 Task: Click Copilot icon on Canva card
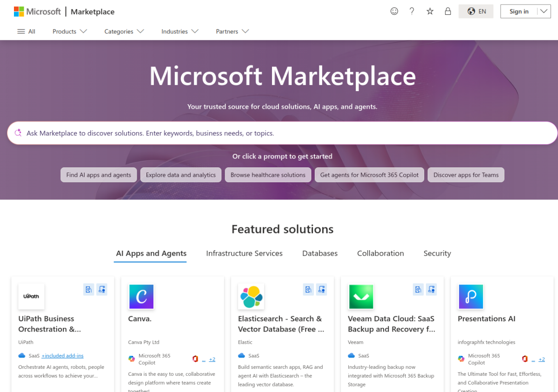(132, 359)
